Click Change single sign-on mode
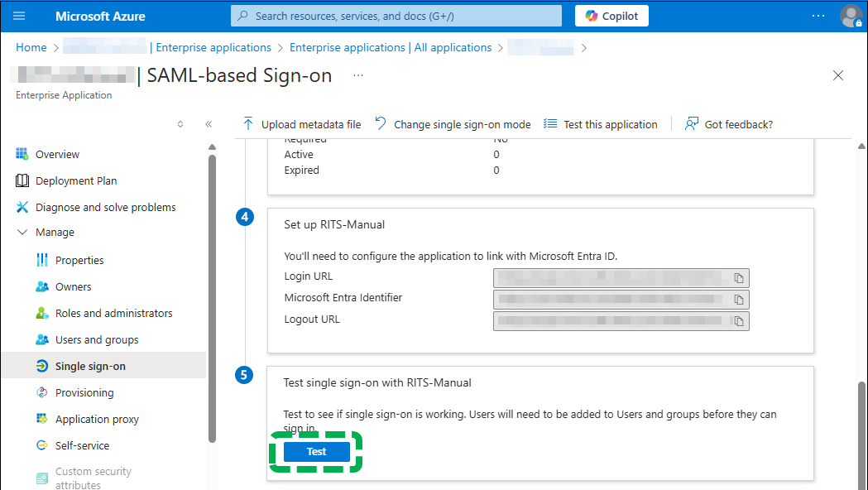 point(453,124)
